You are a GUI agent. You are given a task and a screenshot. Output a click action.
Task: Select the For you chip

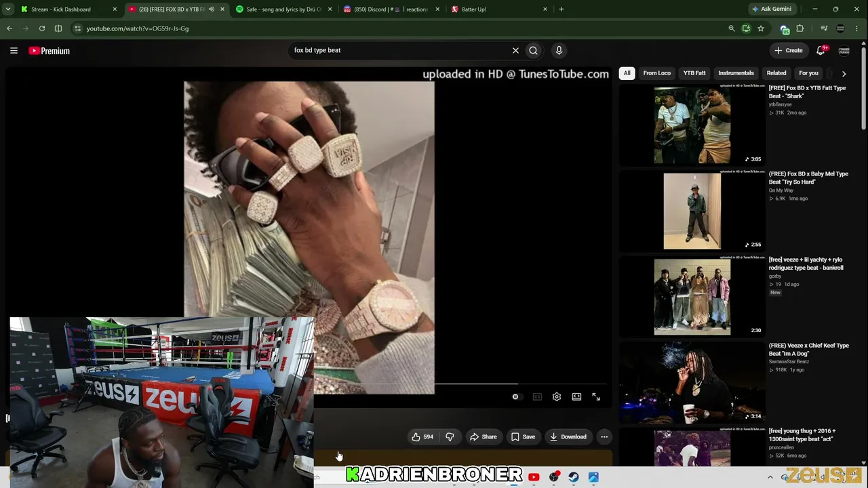808,73
